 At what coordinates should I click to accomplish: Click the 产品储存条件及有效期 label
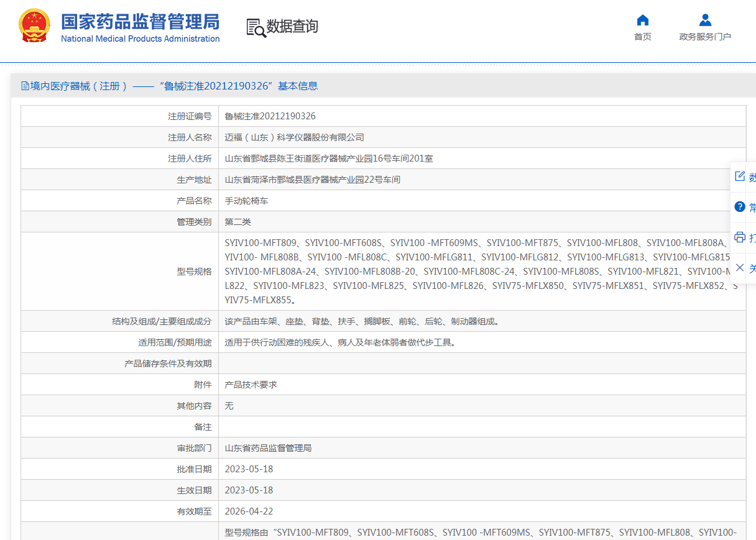pos(168,364)
